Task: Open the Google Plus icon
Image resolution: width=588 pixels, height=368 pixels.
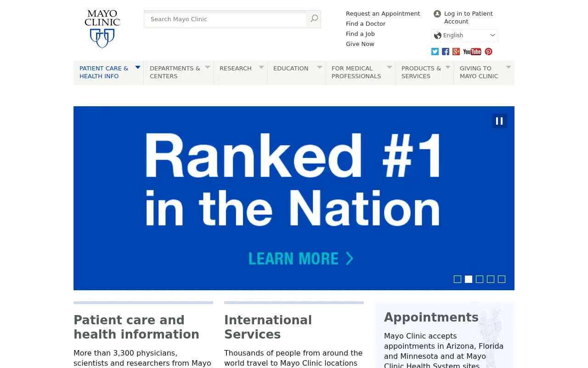Action: point(456,52)
